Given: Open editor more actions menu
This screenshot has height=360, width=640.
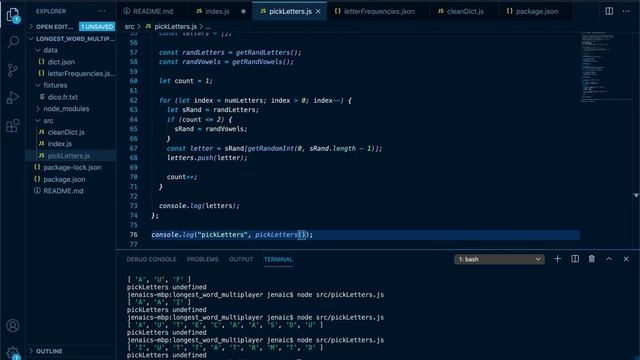Looking at the screenshot, I should tap(626, 11).
